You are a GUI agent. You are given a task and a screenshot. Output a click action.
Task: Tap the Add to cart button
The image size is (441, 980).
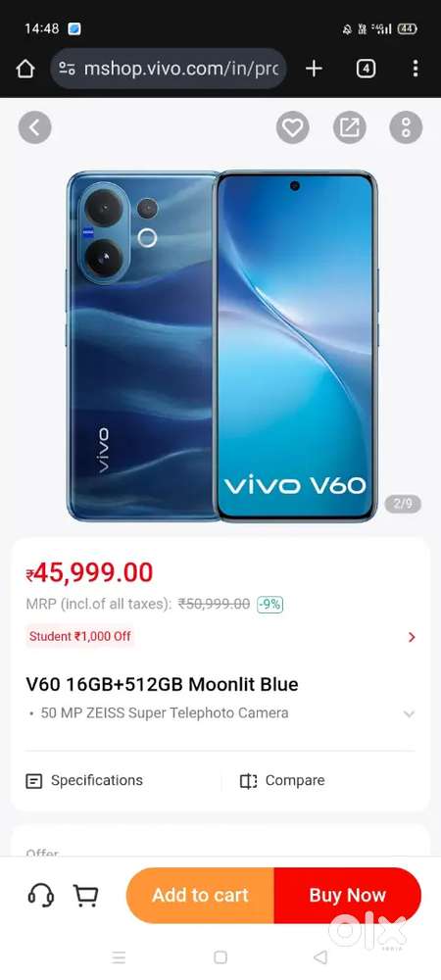point(200,896)
